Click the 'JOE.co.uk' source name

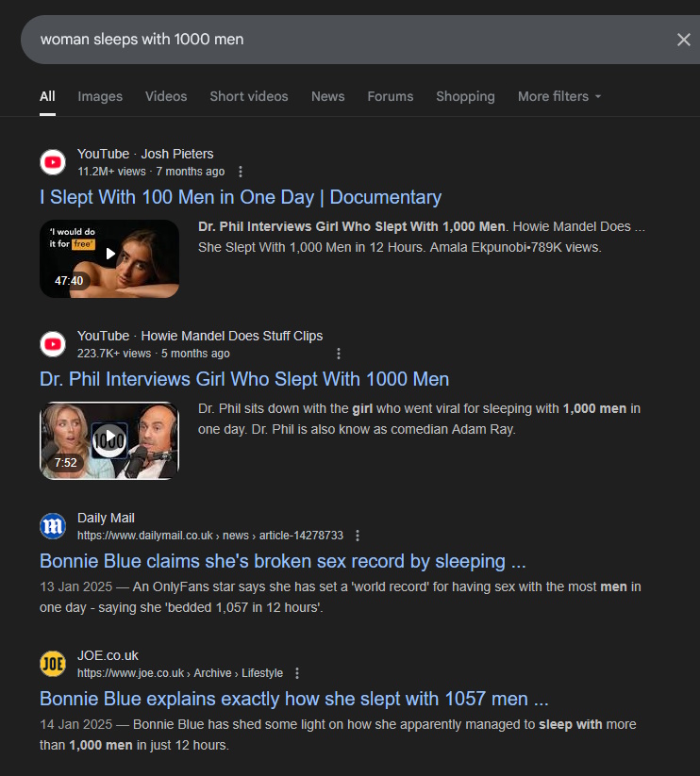[108, 655]
